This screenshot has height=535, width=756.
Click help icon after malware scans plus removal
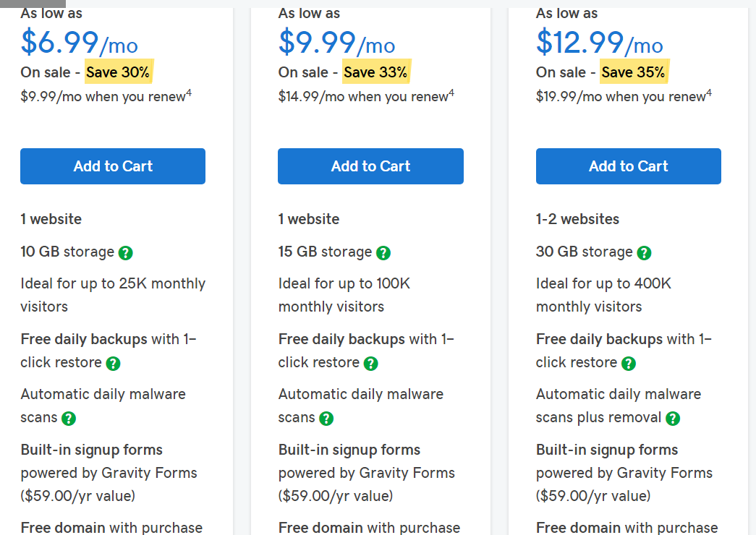[673, 419]
